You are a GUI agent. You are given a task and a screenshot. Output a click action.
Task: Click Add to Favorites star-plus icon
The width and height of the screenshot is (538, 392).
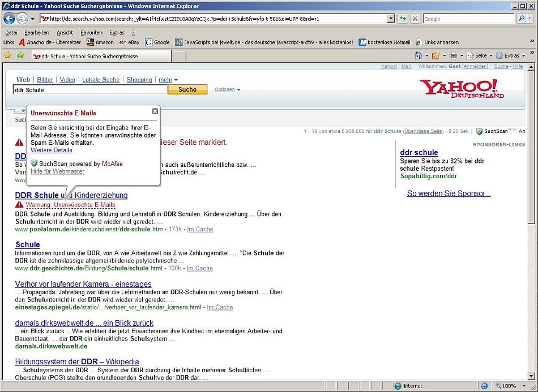20,55
